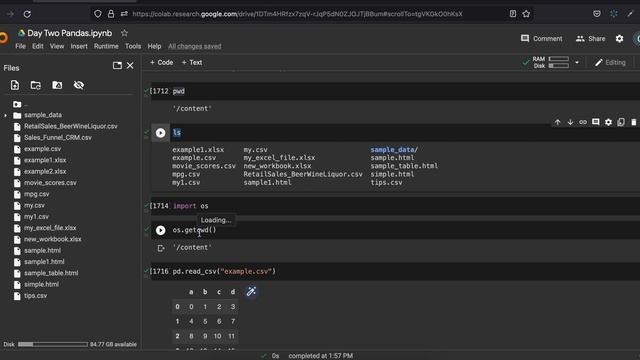The height and width of the screenshot is (360, 640).
Task: Select example2.xlsx in Files
Action: 45,172
